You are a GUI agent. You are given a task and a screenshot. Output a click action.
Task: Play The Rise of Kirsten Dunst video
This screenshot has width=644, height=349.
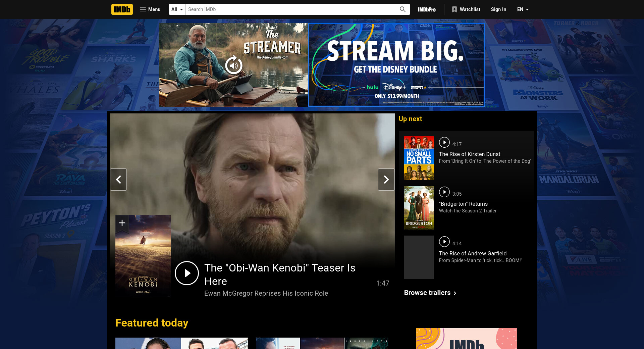[x=444, y=142]
